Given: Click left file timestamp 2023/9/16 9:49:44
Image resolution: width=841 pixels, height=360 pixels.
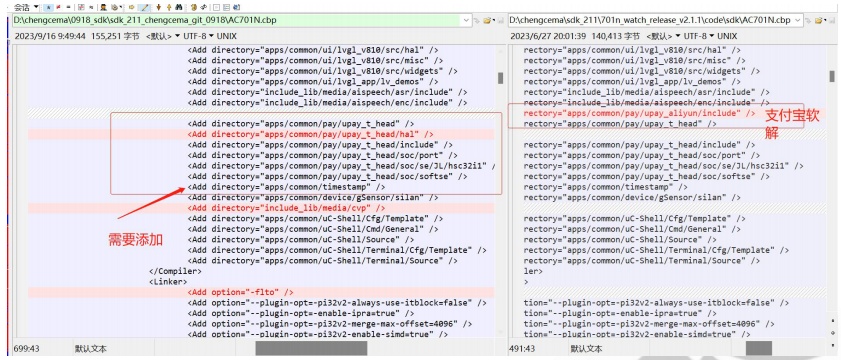Looking at the screenshot, I should [x=49, y=36].
